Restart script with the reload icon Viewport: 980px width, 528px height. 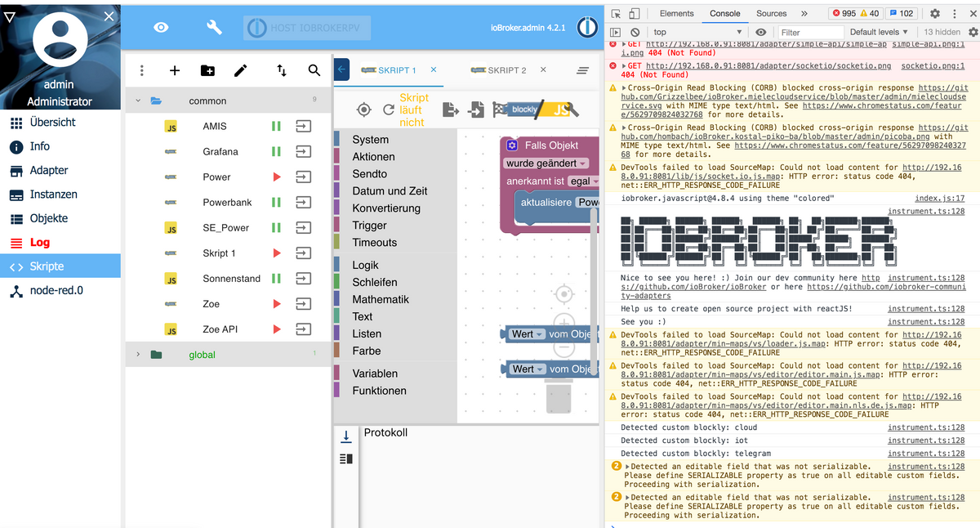click(x=389, y=110)
